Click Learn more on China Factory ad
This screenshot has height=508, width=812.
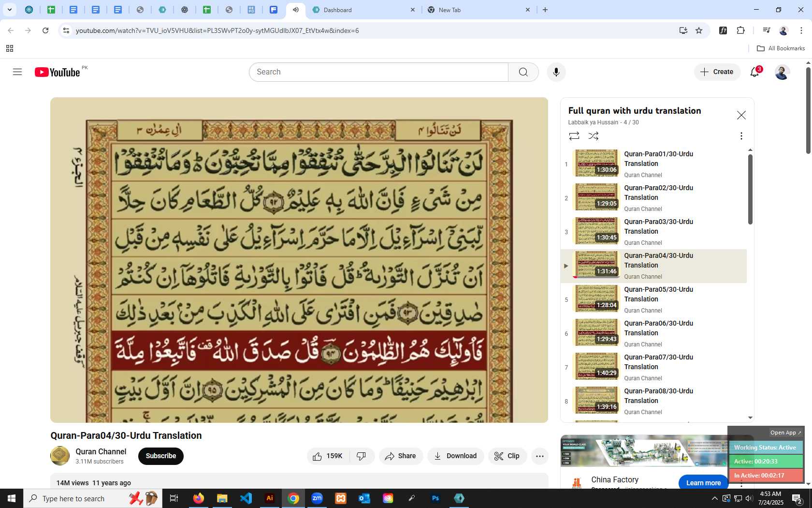(x=703, y=483)
